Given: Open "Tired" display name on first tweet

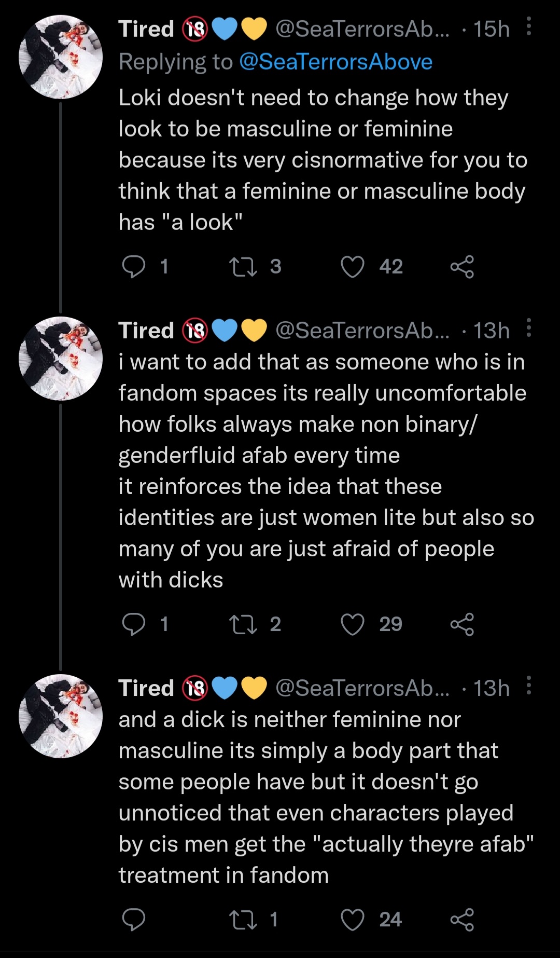Looking at the screenshot, I should coord(146,29).
